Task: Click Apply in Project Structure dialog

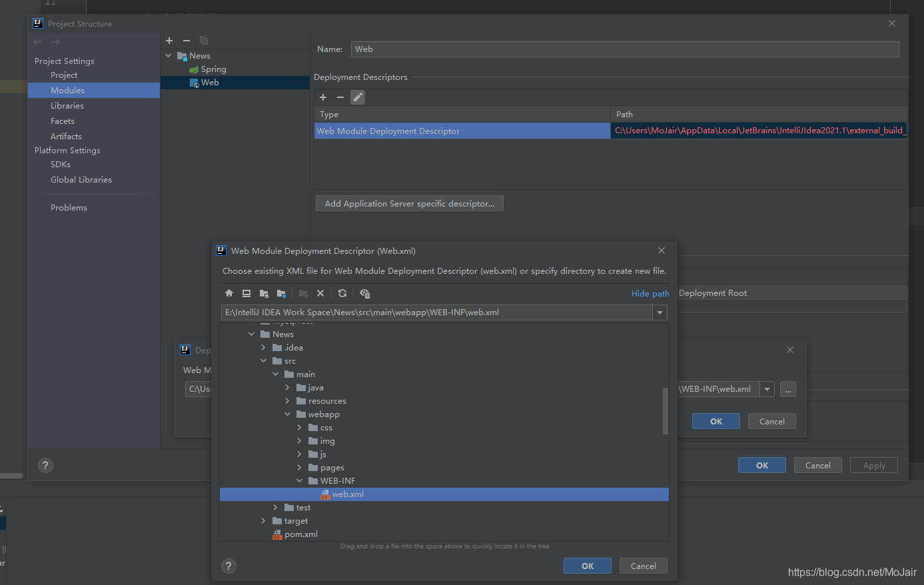Action: coord(874,466)
